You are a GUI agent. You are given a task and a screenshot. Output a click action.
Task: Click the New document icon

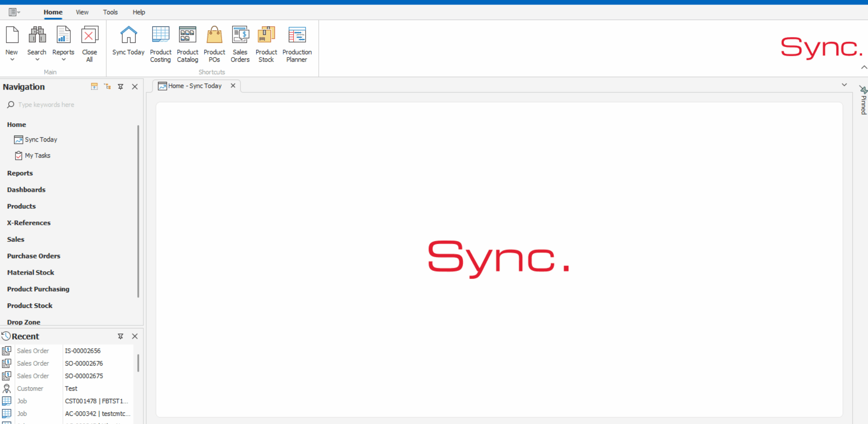click(x=12, y=35)
